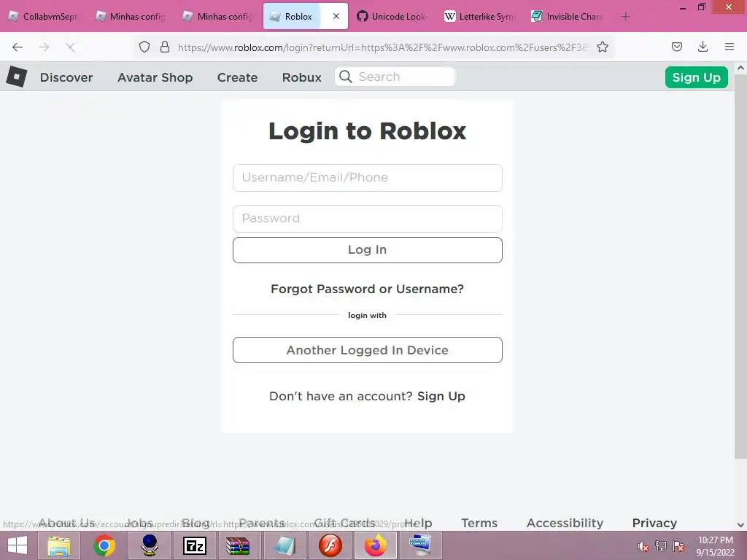Open the Accessibility footer link
The width and height of the screenshot is (747, 560).
565,523
